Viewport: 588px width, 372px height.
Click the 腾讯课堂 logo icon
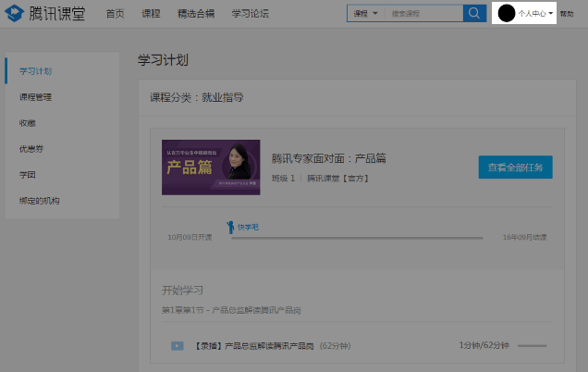click(x=15, y=14)
